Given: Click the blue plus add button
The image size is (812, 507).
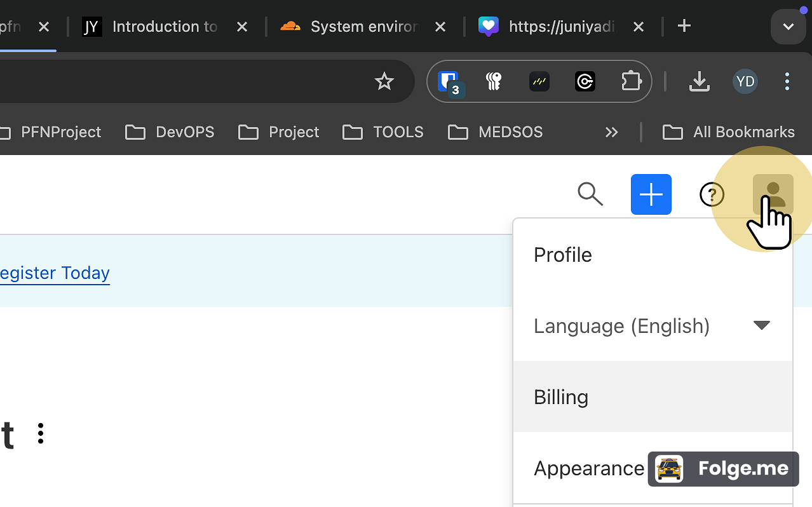Looking at the screenshot, I should click(651, 194).
